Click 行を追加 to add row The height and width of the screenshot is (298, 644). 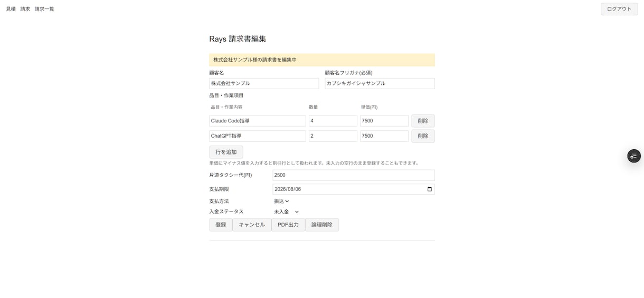(x=226, y=152)
